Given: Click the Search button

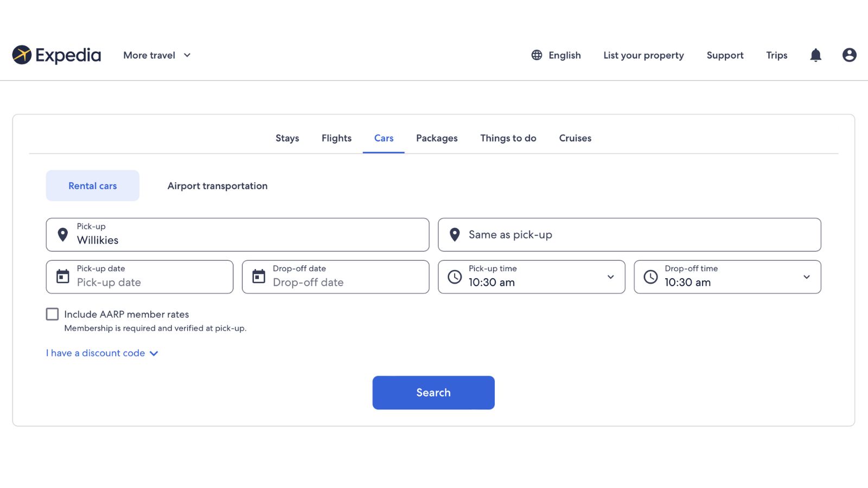Looking at the screenshot, I should [x=433, y=392].
